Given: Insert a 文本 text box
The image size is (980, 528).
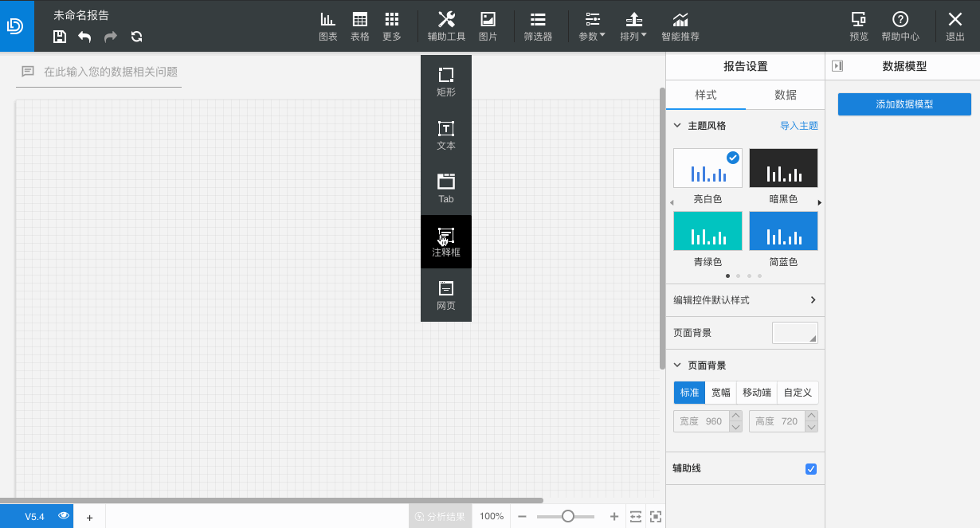Looking at the screenshot, I should (x=446, y=135).
